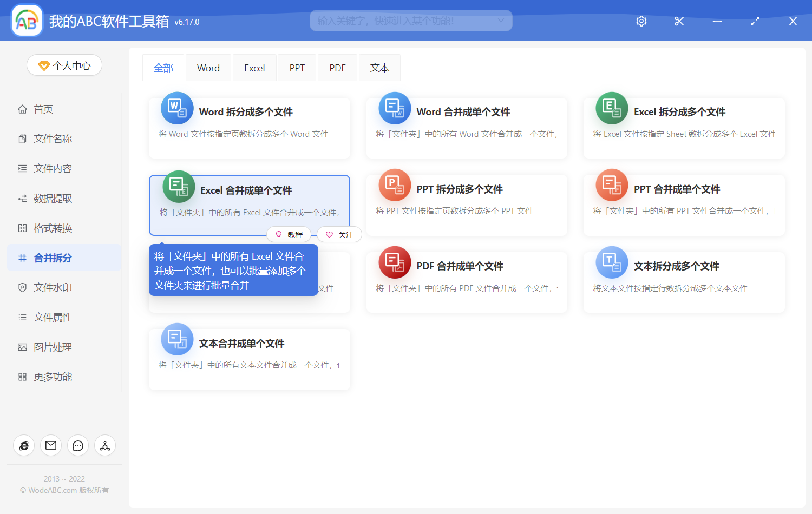Select the PDF tab

click(x=337, y=68)
